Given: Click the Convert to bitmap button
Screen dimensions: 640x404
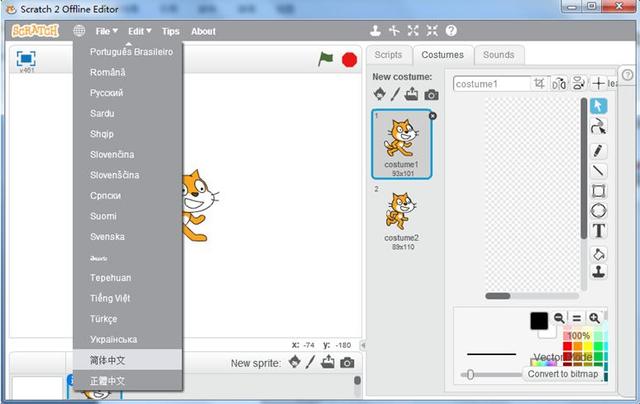Looking at the screenshot, I should tap(563, 374).
